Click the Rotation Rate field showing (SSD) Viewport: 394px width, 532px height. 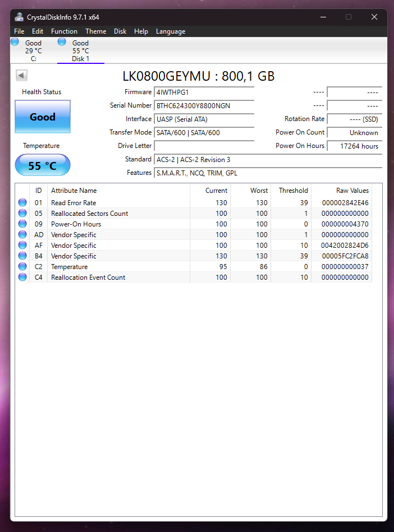pyautogui.click(x=354, y=119)
